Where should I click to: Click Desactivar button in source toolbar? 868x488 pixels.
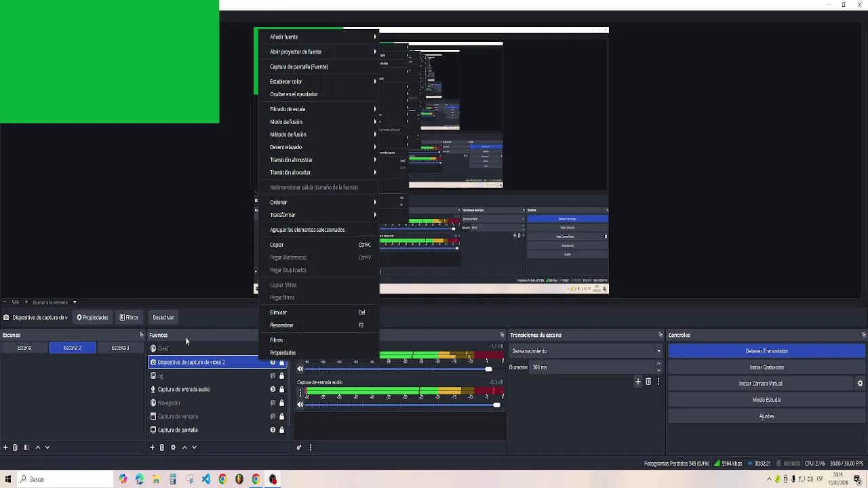[163, 317]
